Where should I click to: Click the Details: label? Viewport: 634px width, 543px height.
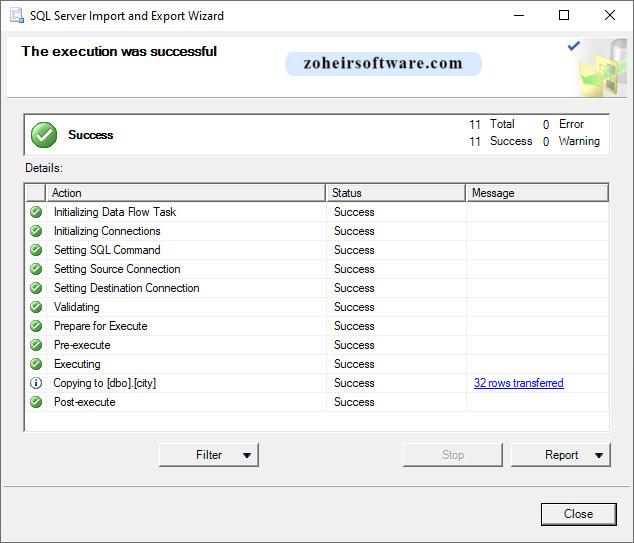[x=44, y=168]
